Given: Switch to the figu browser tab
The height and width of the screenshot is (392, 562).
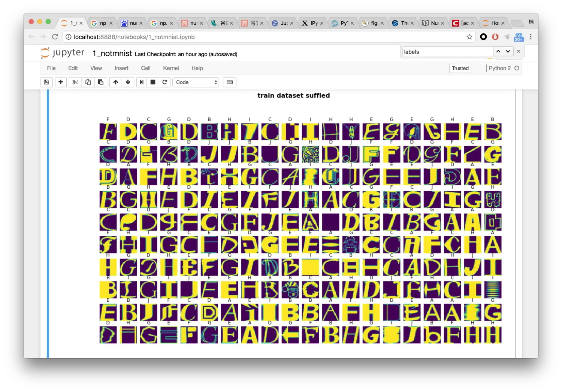Looking at the screenshot, I should click(x=373, y=23).
